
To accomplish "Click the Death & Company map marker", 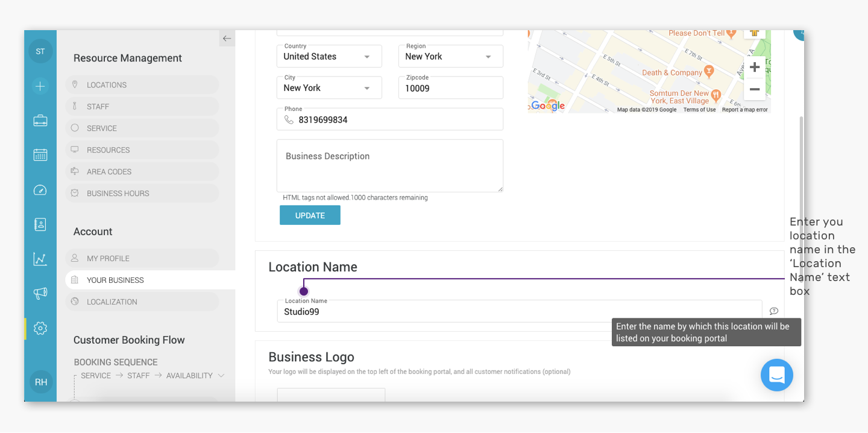I will (x=709, y=71).
